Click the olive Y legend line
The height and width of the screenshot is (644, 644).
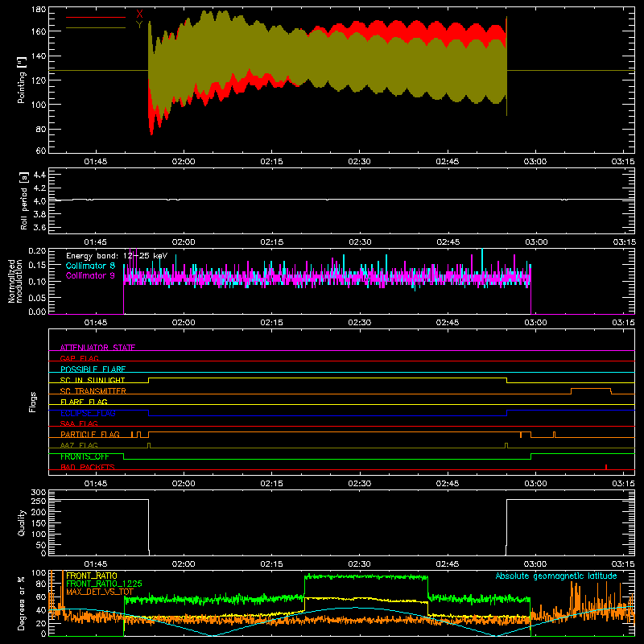(96, 28)
